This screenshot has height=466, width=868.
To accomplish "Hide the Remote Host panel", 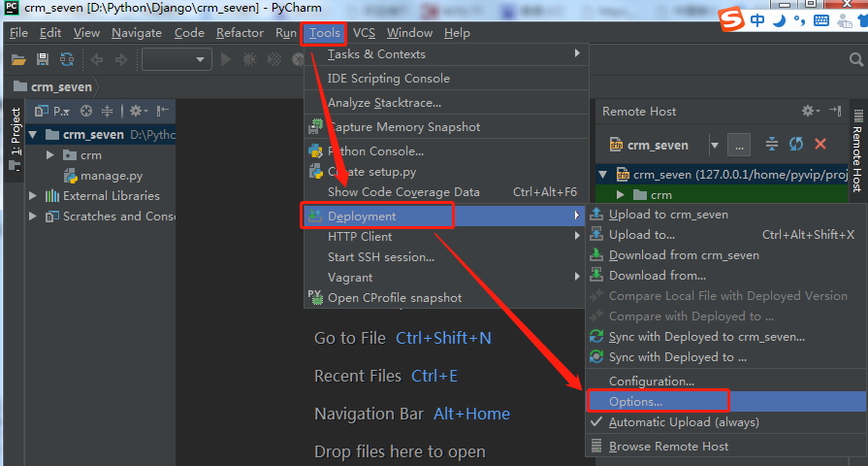I will (835, 112).
